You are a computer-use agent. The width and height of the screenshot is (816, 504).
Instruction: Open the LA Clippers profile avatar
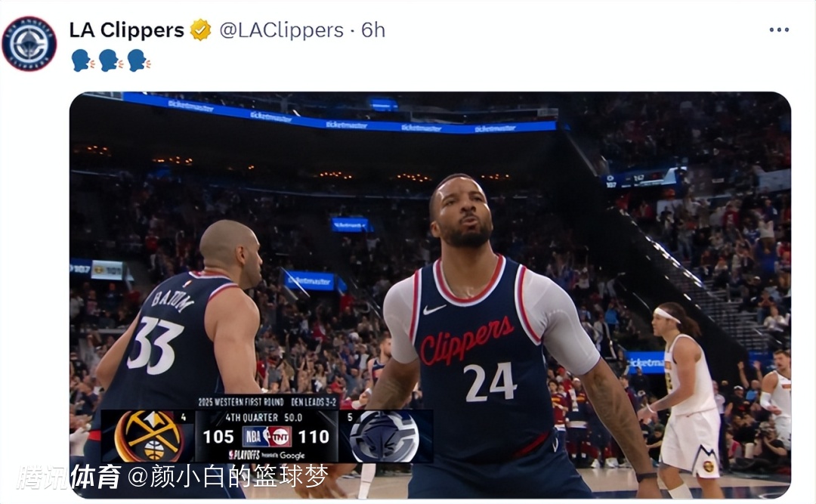pos(29,44)
